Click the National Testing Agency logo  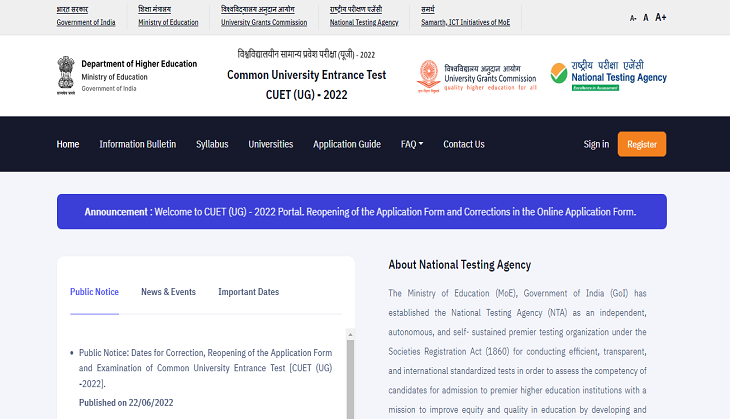point(608,75)
